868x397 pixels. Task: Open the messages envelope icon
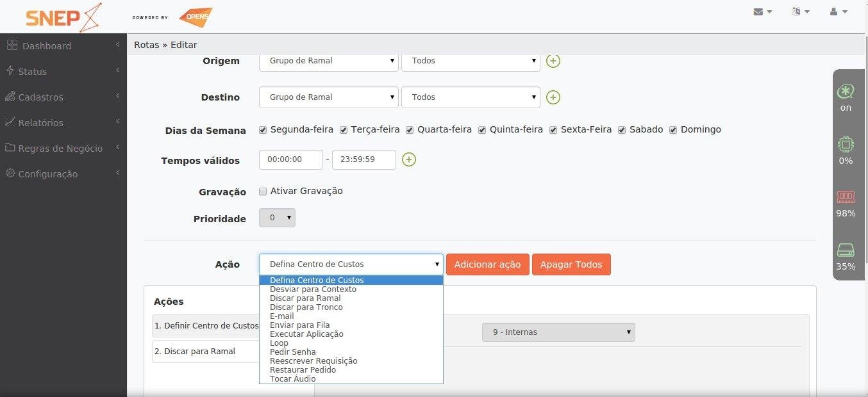pyautogui.click(x=758, y=11)
